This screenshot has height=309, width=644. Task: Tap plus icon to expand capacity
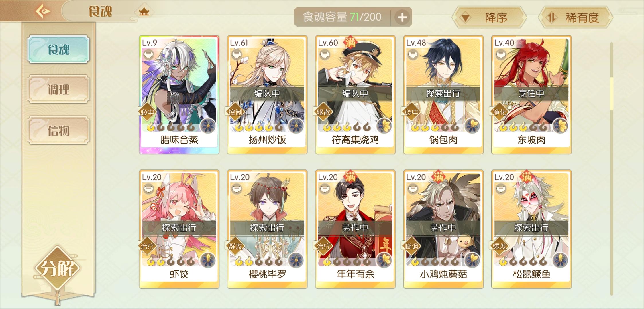point(402,17)
